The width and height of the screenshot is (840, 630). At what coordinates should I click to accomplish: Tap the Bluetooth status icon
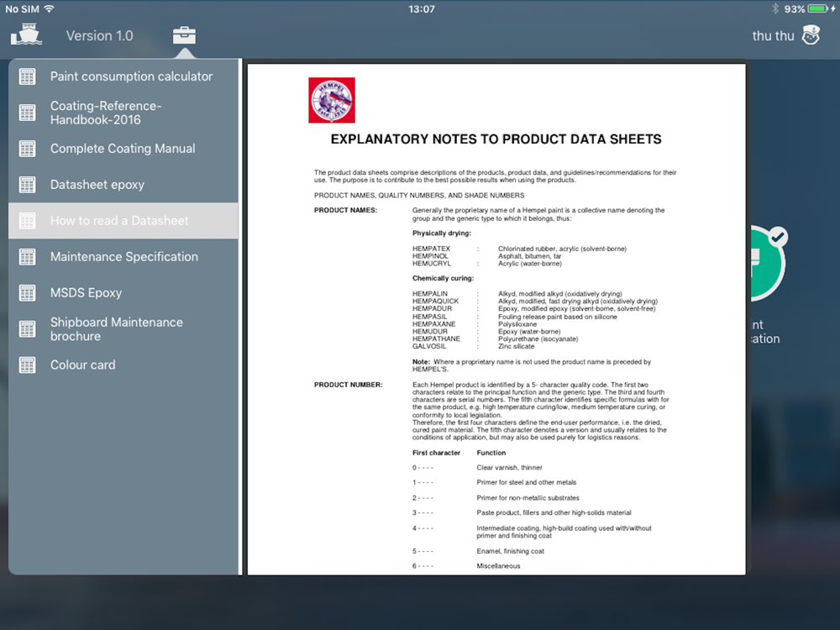(775, 8)
